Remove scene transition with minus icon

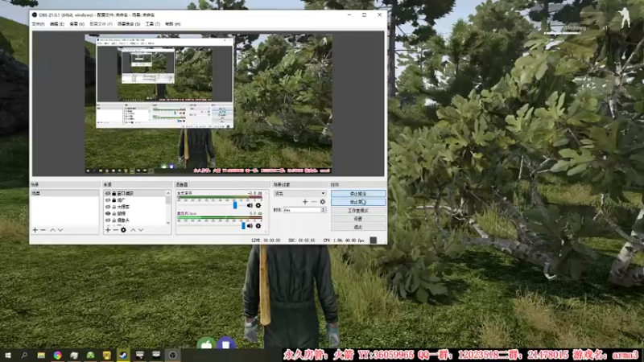tap(314, 202)
